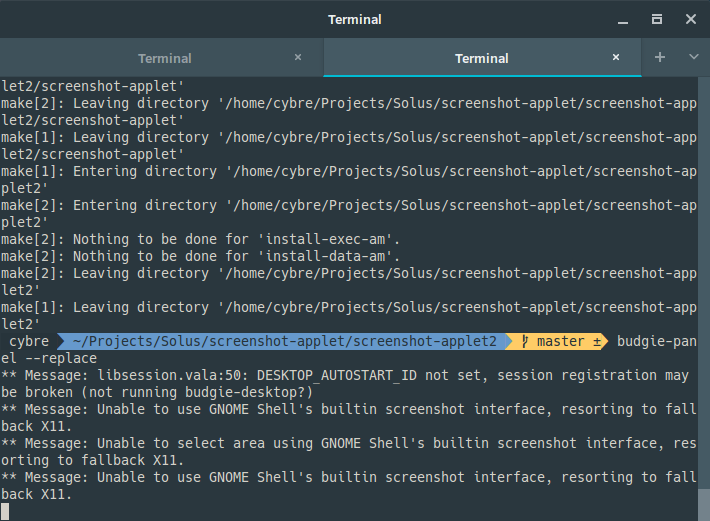Click the blue prompt path segment

285,341
